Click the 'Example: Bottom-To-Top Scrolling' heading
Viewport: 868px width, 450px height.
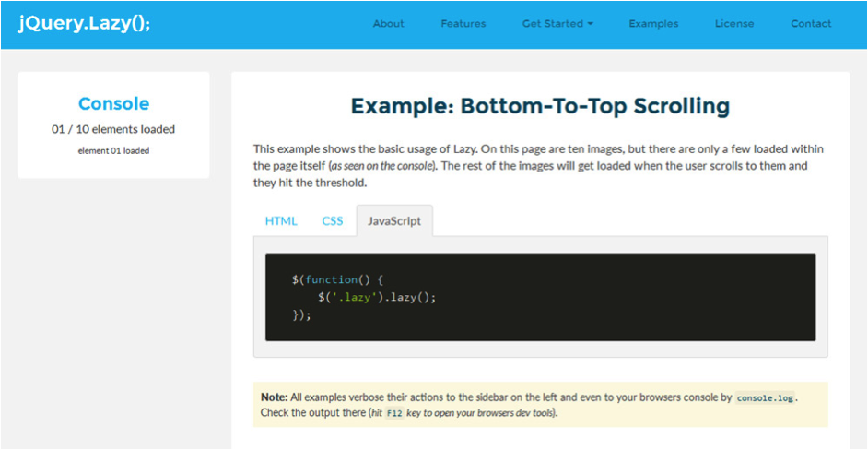[540, 106]
